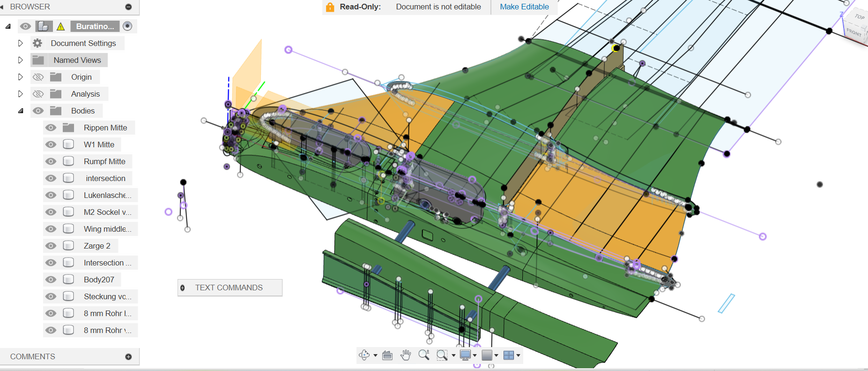
Task: Select the Wing middle body row
Action: (90, 229)
